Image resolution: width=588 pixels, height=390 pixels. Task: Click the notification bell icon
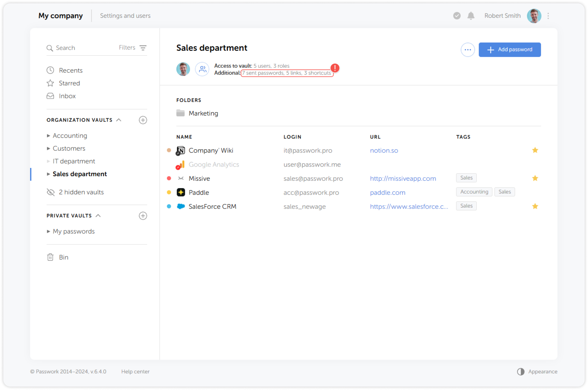pos(471,16)
